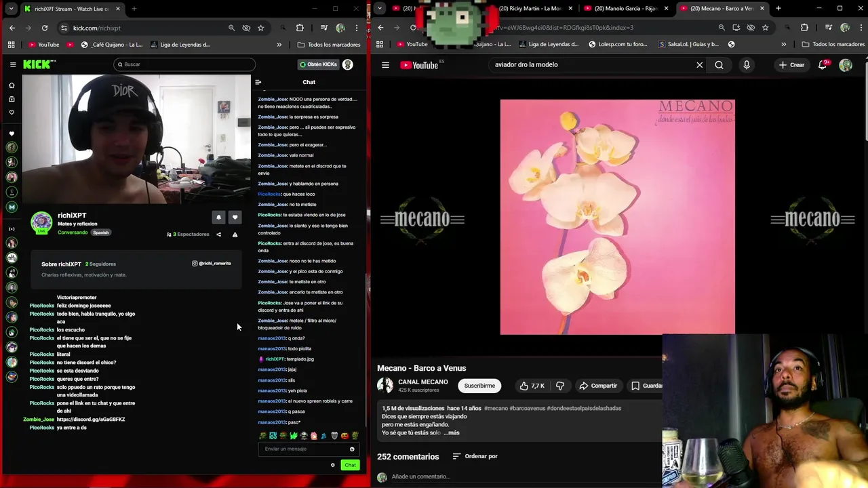This screenshot has height=488, width=868.
Task: Open SalsaLoL bookmark in YouTube browser
Action: tap(688, 45)
